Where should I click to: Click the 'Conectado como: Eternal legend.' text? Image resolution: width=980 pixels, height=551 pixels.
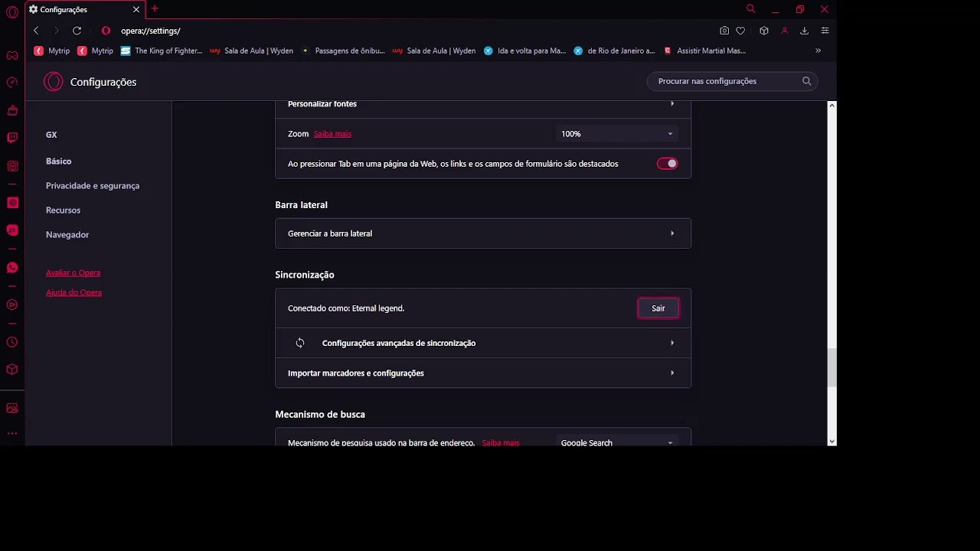point(346,308)
